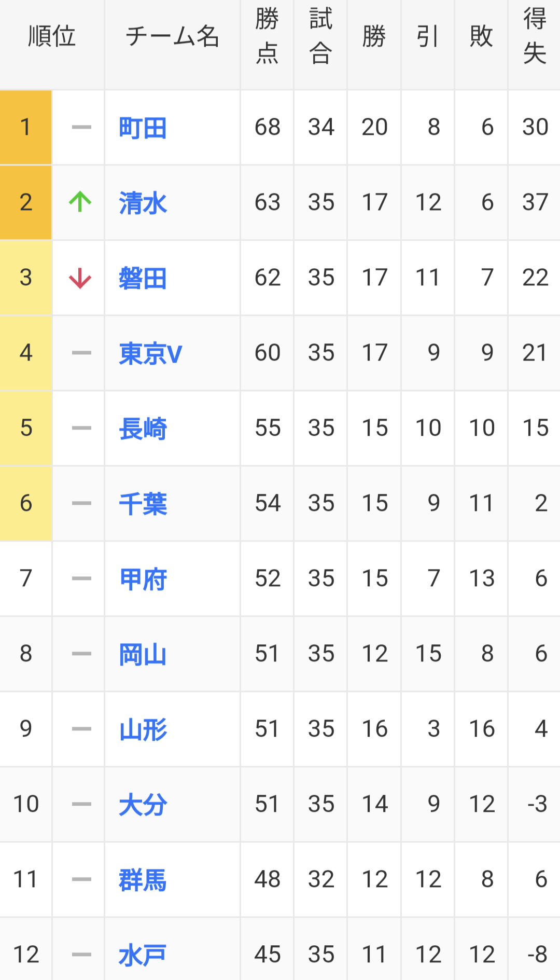Open the 岡山 team link
This screenshot has height=980, width=560.
143,654
